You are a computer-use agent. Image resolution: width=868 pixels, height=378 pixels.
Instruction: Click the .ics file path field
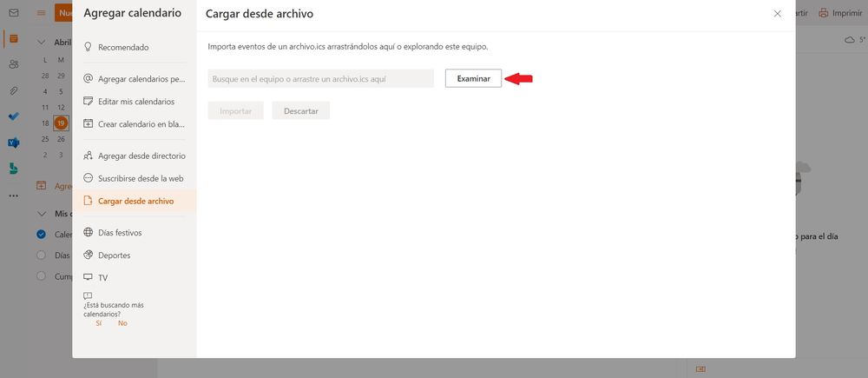(321, 79)
